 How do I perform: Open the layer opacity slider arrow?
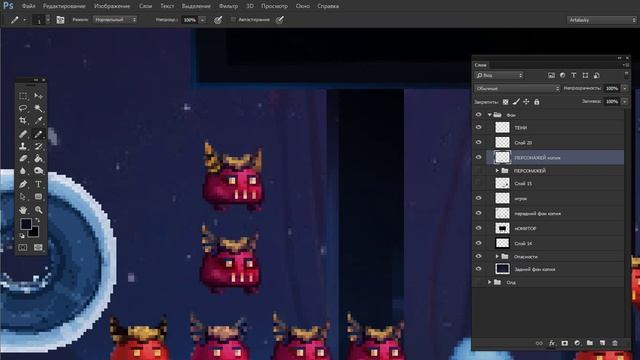click(624, 89)
